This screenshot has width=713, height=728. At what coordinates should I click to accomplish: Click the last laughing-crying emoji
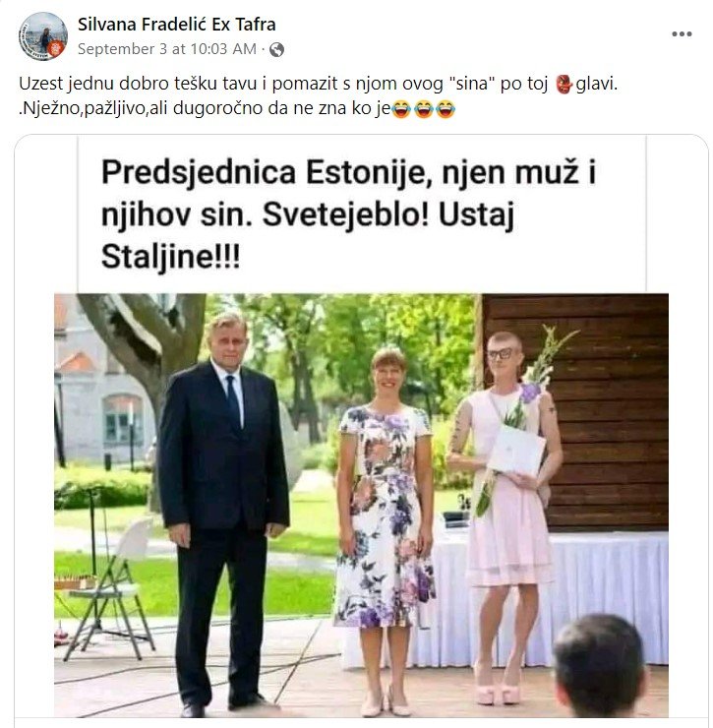pos(446,109)
